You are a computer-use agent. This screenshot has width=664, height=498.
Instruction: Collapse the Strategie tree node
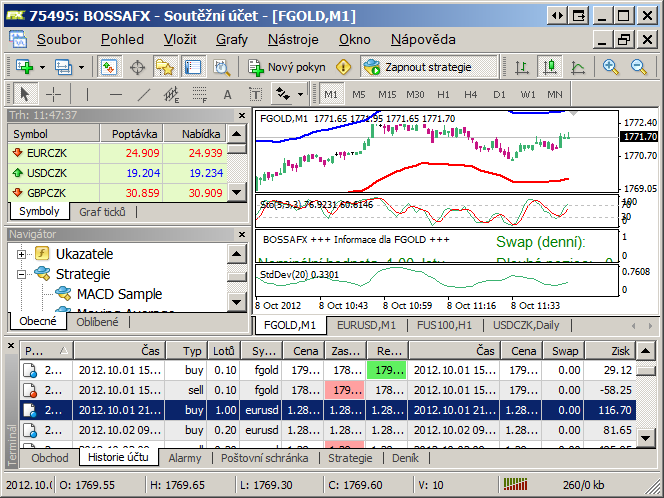tap(21, 274)
